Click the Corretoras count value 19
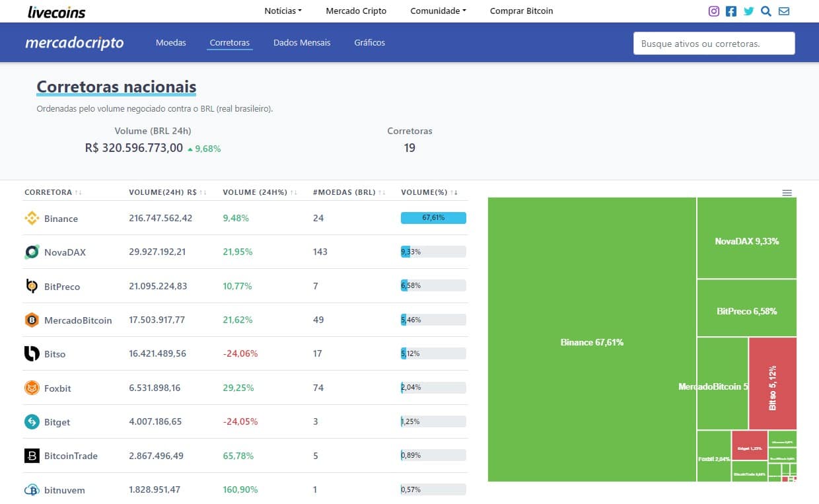Image resolution: width=819 pixels, height=504 pixels. 409,148
